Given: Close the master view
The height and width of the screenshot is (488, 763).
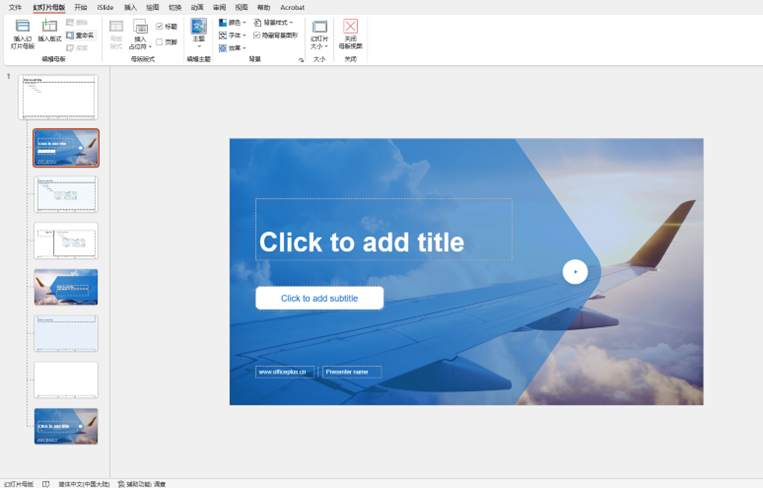Looking at the screenshot, I should coord(350,34).
